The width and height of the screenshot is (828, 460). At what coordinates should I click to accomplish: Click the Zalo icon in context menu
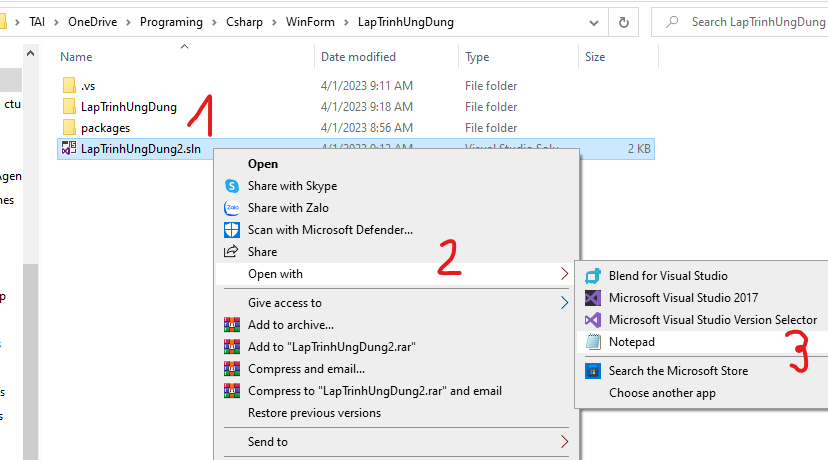(232, 208)
